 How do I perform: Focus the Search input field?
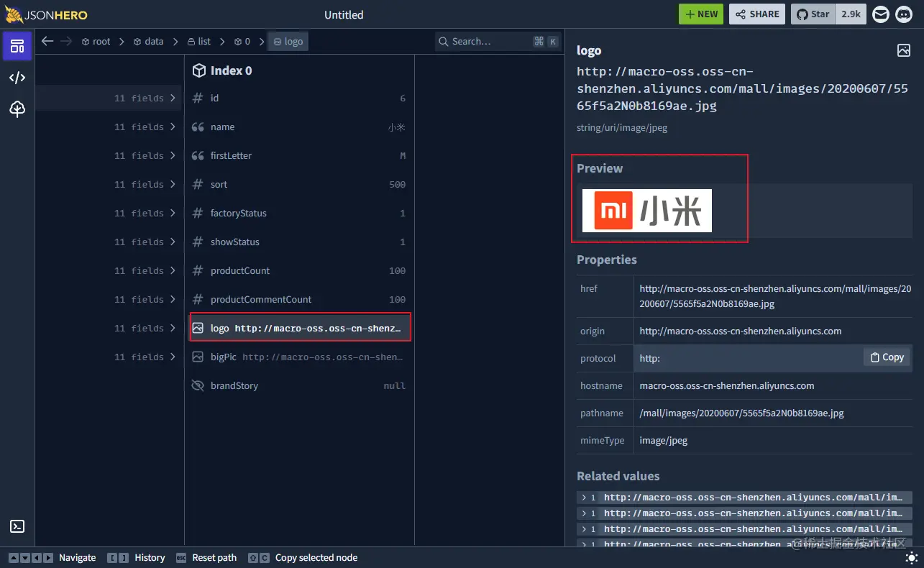click(498, 42)
